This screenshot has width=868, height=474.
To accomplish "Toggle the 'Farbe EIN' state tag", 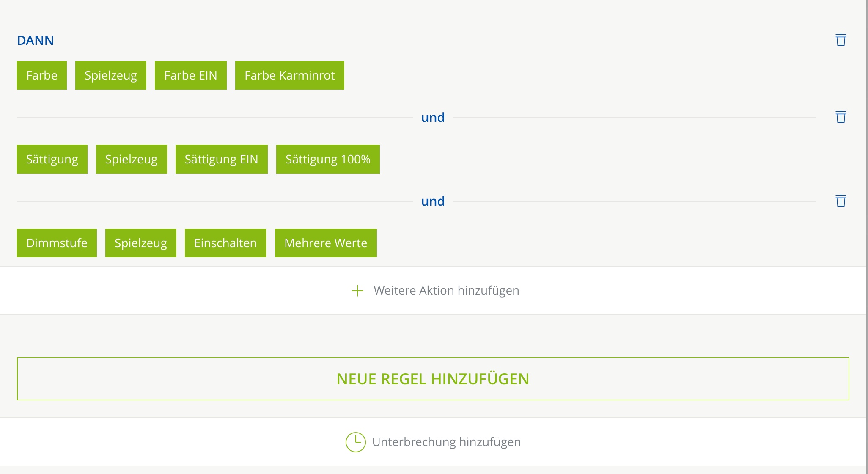I will (x=190, y=75).
